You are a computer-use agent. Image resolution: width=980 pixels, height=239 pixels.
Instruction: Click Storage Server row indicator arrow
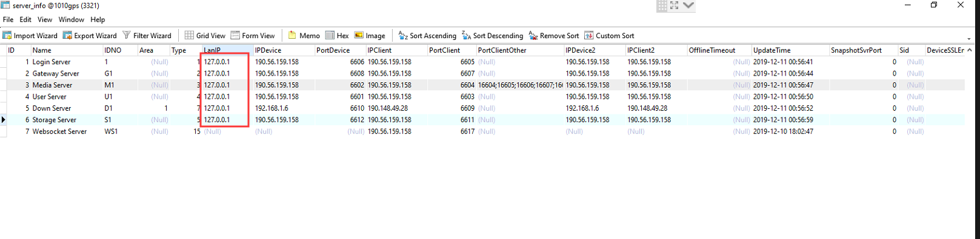(x=4, y=120)
